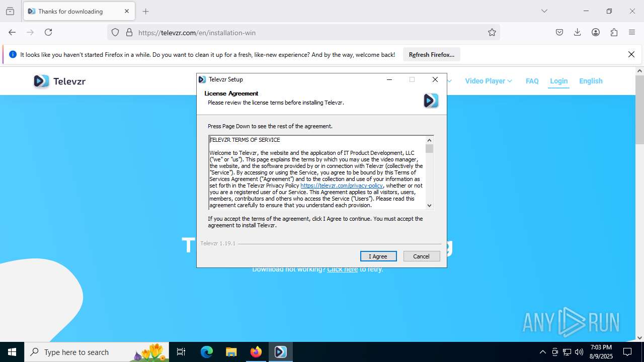The width and height of the screenshot is (644, 362).
Task: Click the 'Click here' retry download link
Action: (342, 269)
